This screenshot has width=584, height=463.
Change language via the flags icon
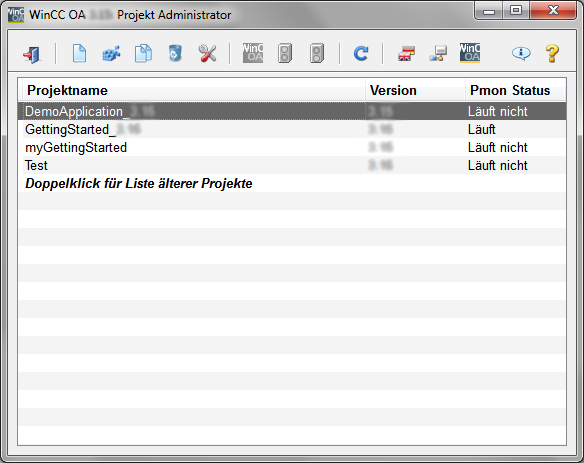coord(406,54)
